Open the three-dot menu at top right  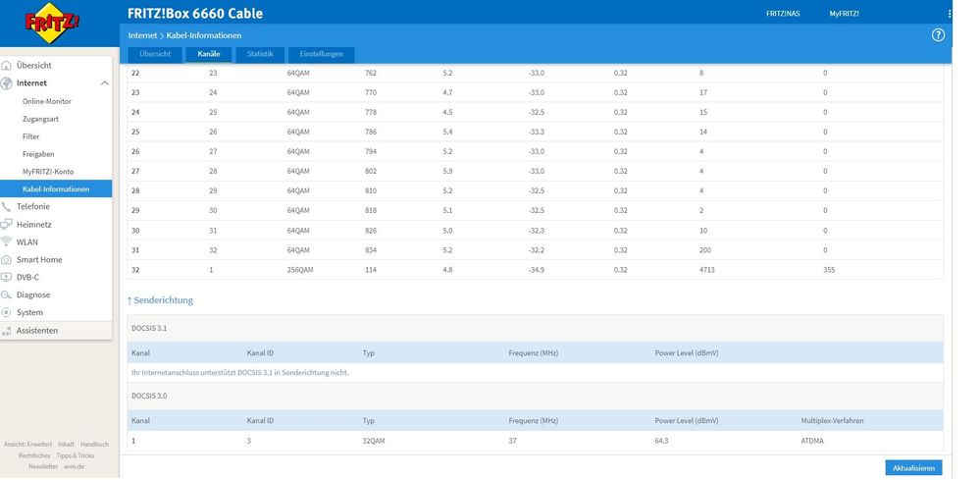pyautogui.click(x=950, y=13)
